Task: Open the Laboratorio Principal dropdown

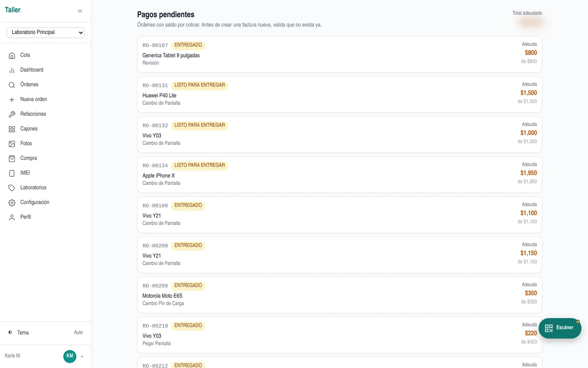Action: [46, 32]
